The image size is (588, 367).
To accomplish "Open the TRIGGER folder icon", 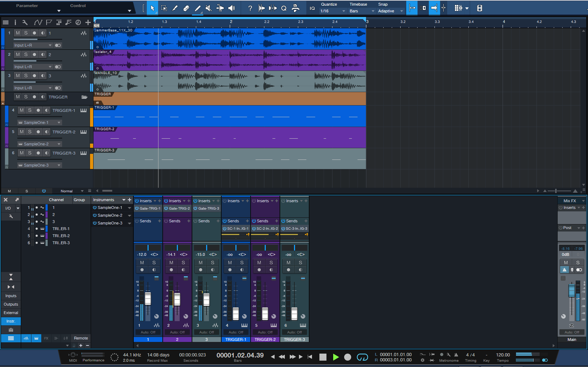I will pos(84,97).
